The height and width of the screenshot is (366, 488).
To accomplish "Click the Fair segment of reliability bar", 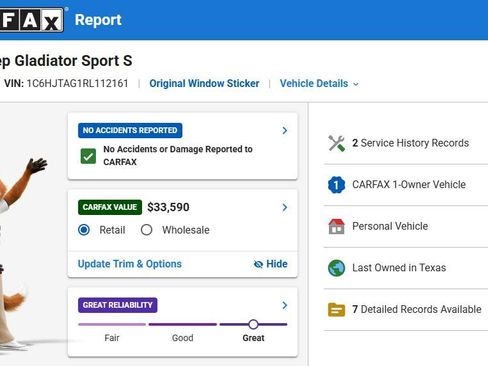I will [112, 324].
